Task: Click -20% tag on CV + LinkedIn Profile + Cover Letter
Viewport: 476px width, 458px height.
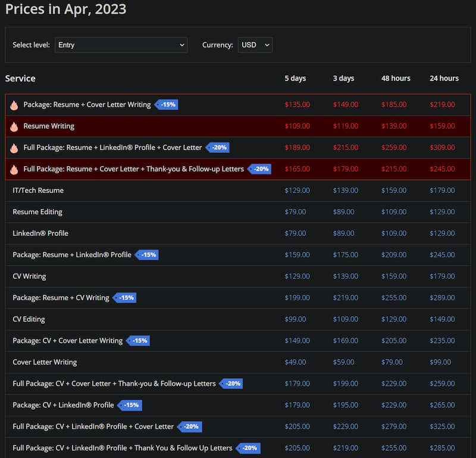Action: tap(190, 426)
